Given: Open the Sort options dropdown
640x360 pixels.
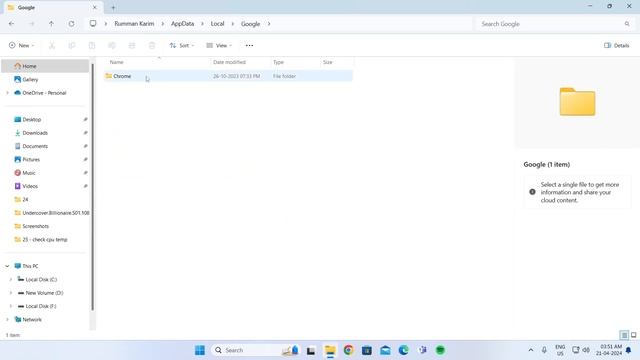Looking at the screenshot, I should (182, 45).
